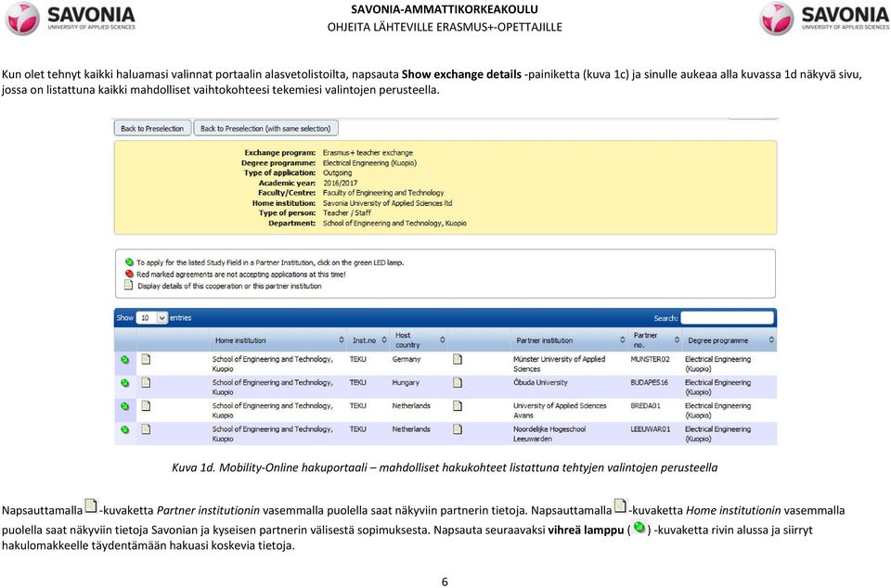Click the Münster University of Applied Sciences cell

pyautogui.click(x=559, y=364)
